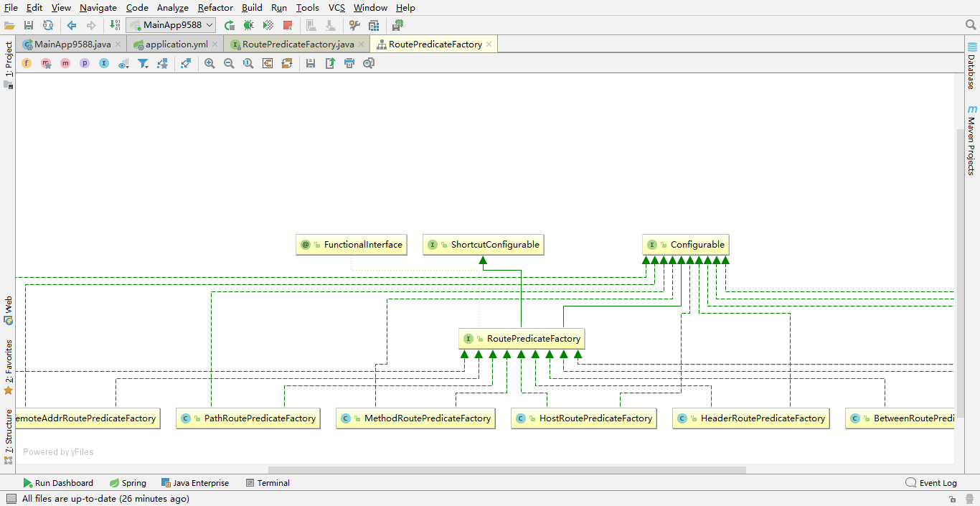Open the diagram scope filter funnel dropdown

143,63
